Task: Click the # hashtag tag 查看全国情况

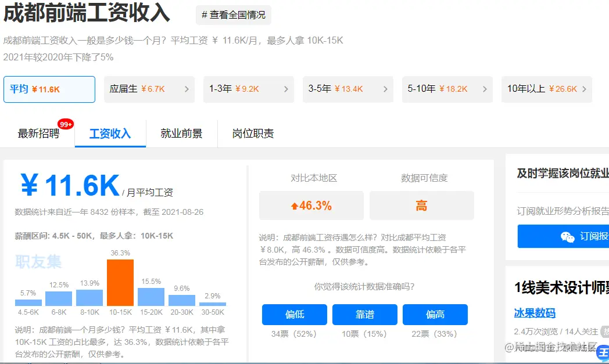Action: [x=233, y=15]
